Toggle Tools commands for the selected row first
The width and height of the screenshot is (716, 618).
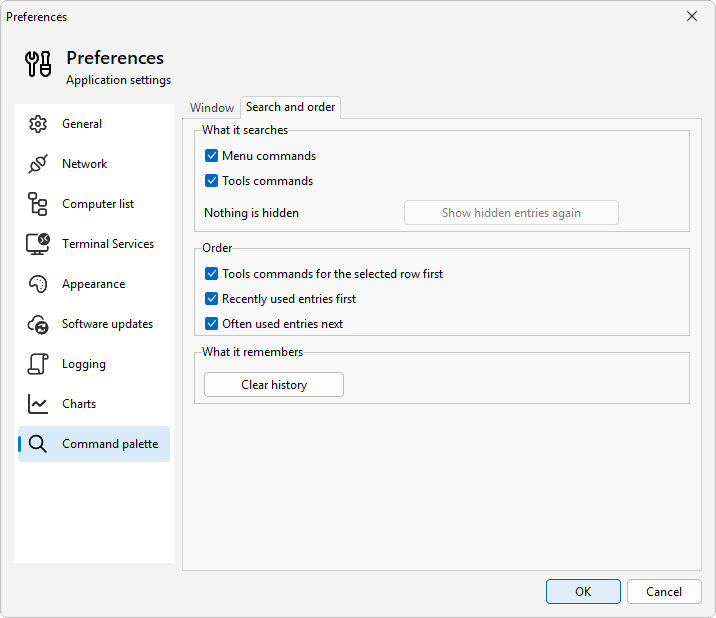211,274
